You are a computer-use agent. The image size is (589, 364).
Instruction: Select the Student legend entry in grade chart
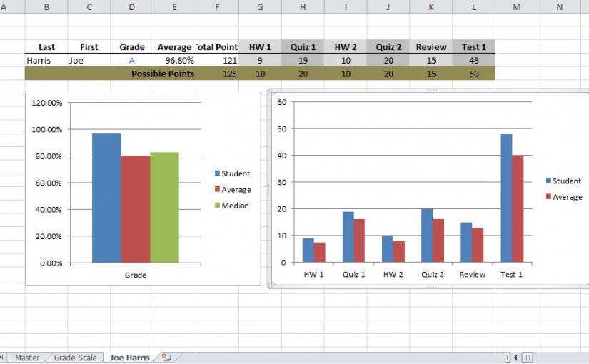(231, 173)
